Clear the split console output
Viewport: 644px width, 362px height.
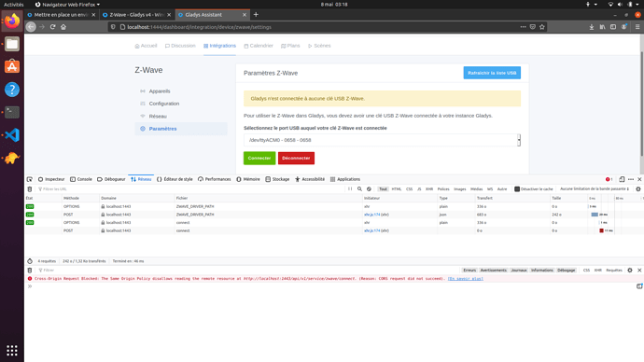pyautogui.click(x=30, y=270)
